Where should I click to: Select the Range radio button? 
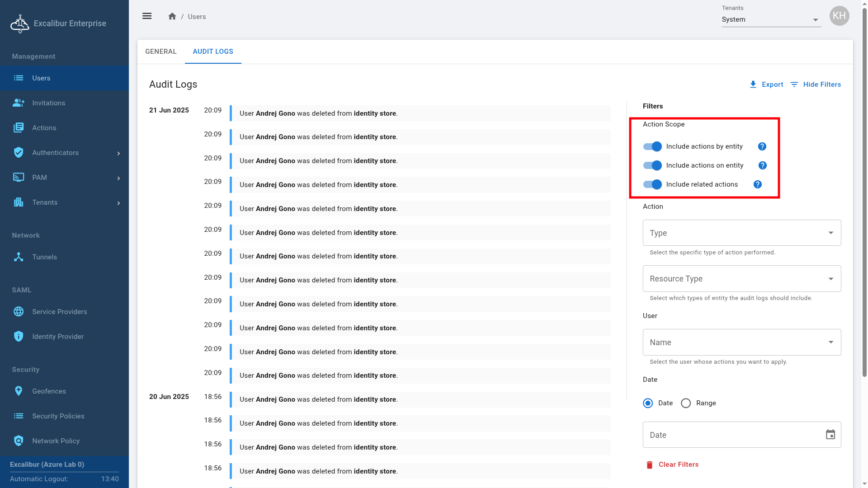pos(686,403)
